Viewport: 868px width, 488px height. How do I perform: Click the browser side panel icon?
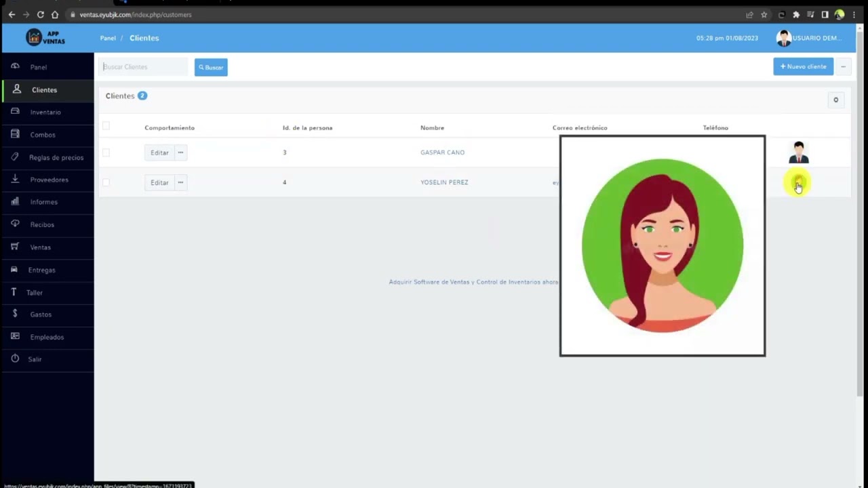pyautogui.click(x=825, y=14)
